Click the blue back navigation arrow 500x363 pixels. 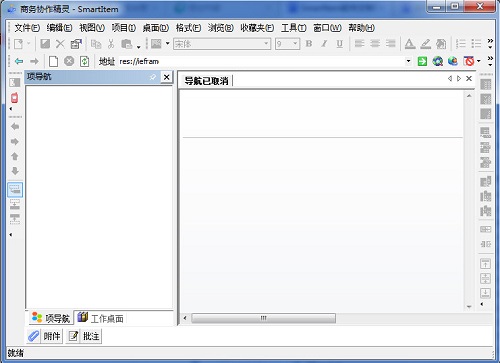click(x=19, y=61)
